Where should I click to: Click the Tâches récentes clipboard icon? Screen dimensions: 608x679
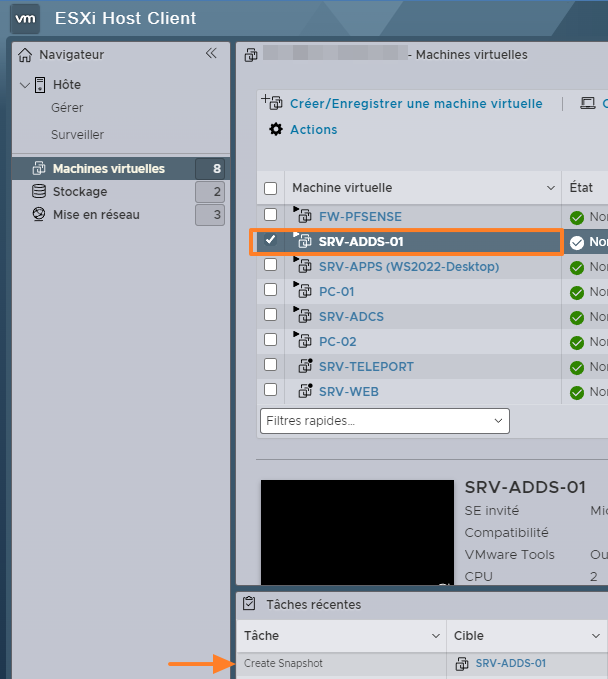249,603
